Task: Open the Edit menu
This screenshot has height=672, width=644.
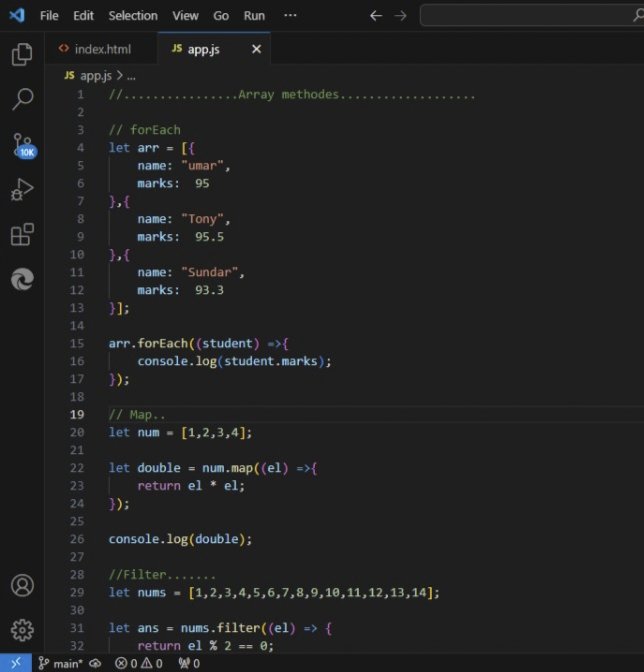Action: click(x=83, y=16)
